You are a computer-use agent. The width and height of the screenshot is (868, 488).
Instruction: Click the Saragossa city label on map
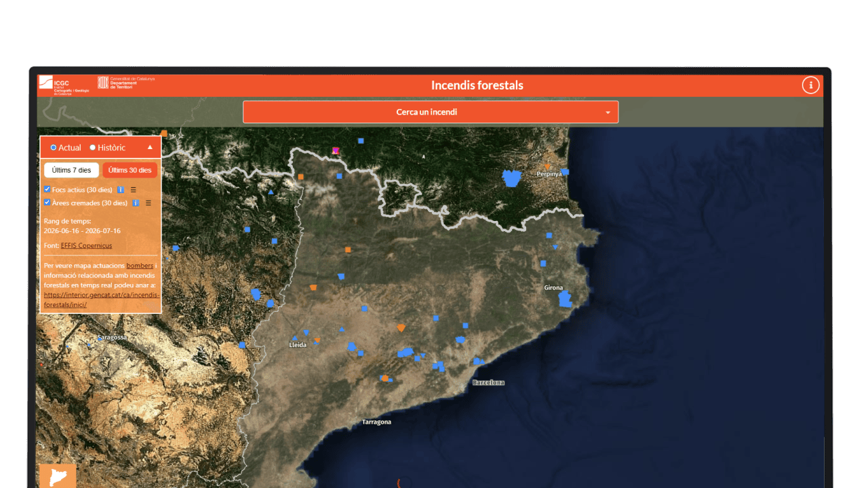[112, 337]
